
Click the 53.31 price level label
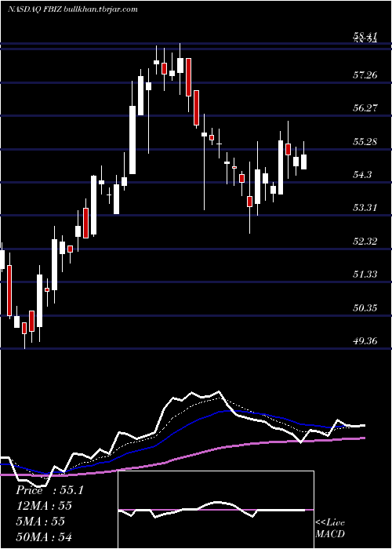point(365,208)
